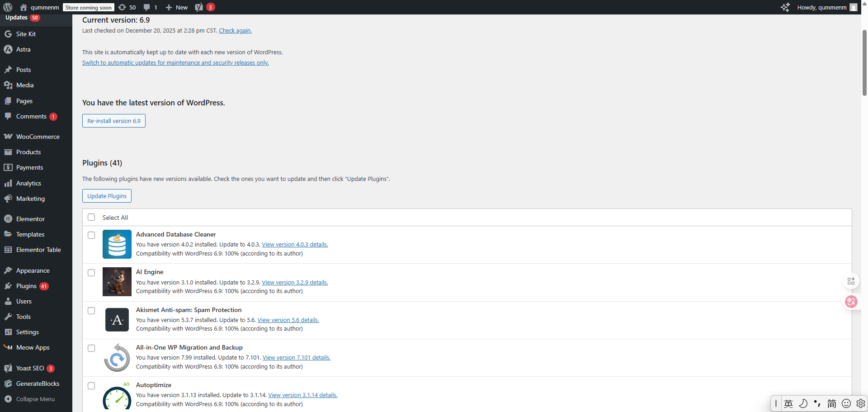Tick the checkbox for AI Engine plugin
Viewport: 868px width, 412px height.
click(x=91, y=273)
